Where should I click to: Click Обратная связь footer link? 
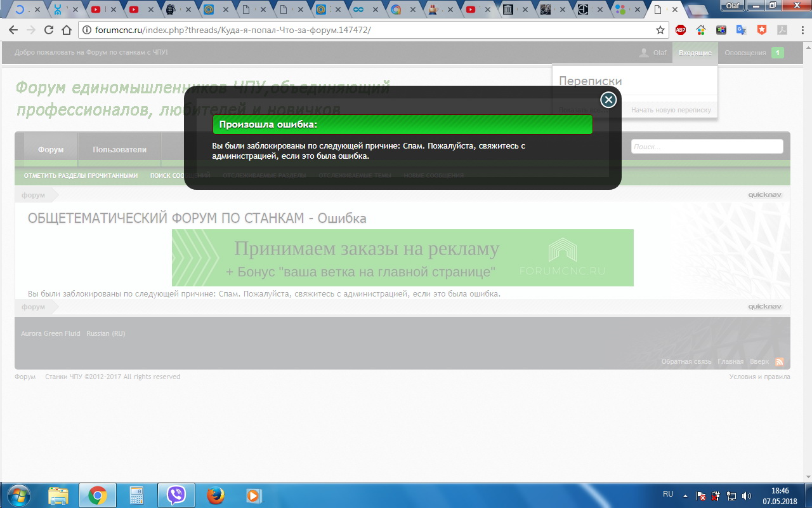pyautogui.click(x=686, y=362)
